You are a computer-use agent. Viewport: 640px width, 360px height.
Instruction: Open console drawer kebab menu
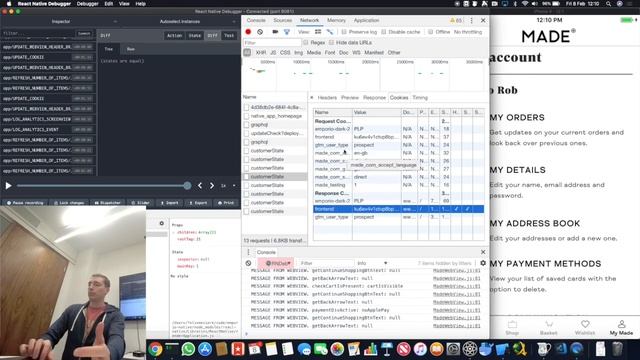click(x=248, y=252)
